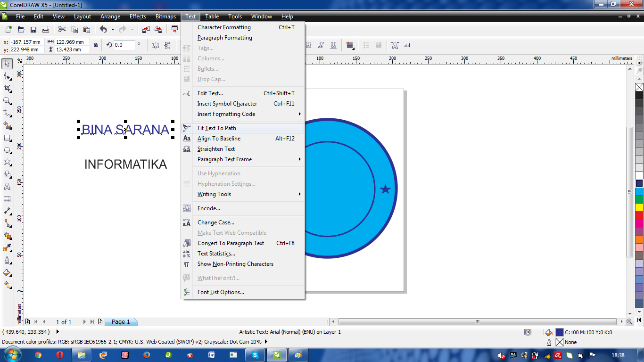Toggle Underline text formatting
The height and width of the screenshot is (362, 644).
pos(333,45)
